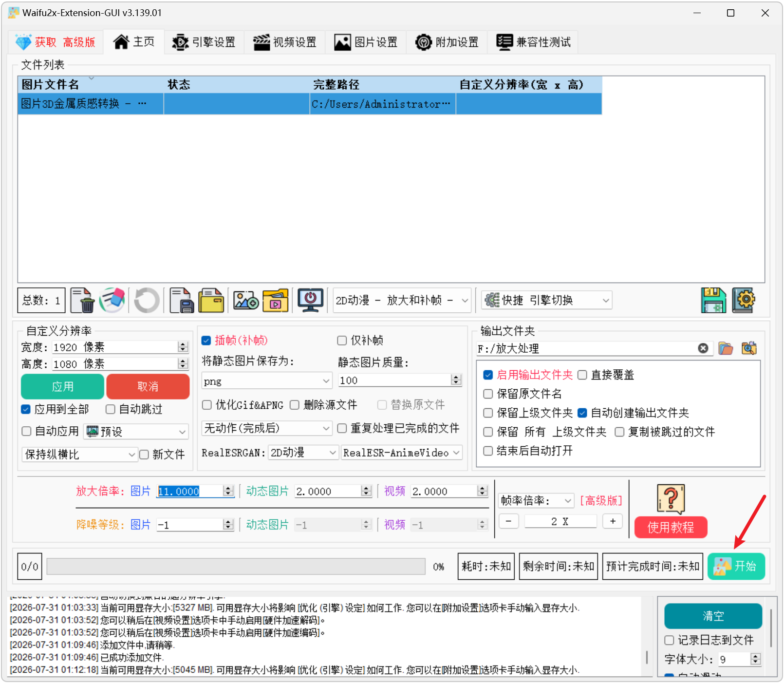Open the 2D动漫 - 放大和补帧 mode dropdown
Viewport: 784px width, 683px height.
402,300
